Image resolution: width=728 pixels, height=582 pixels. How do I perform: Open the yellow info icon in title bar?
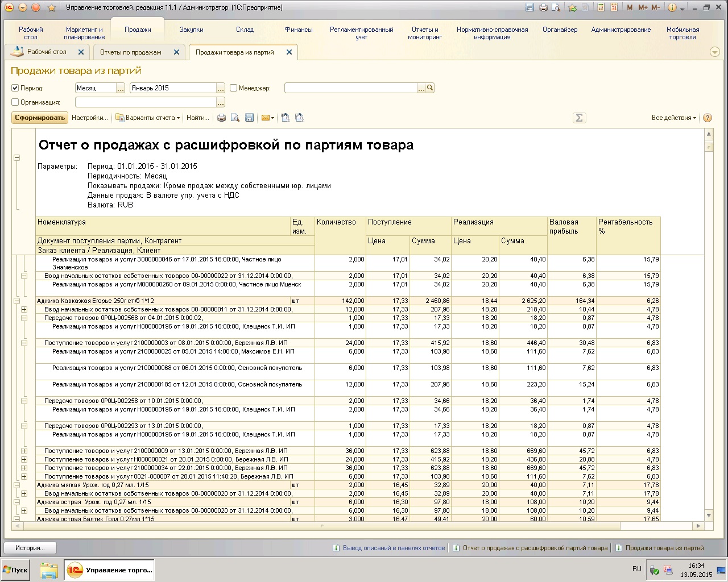click(x=672, y=7)
